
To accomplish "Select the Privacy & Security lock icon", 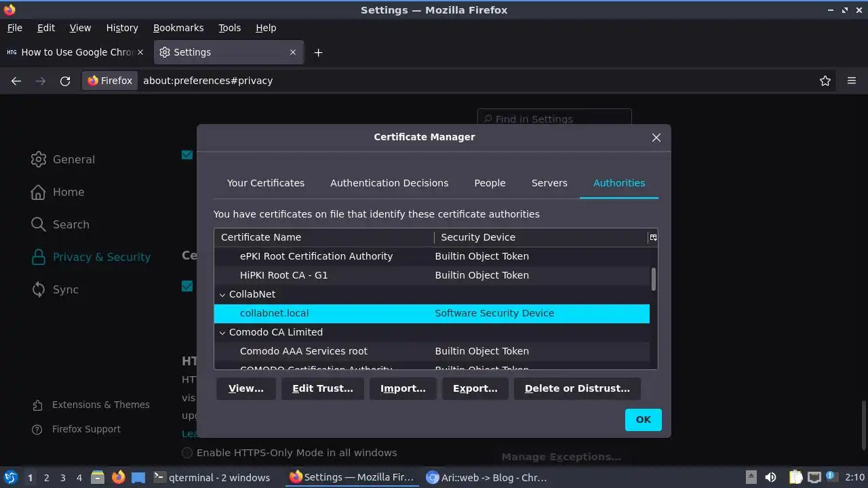I will (x=39, y=257).
